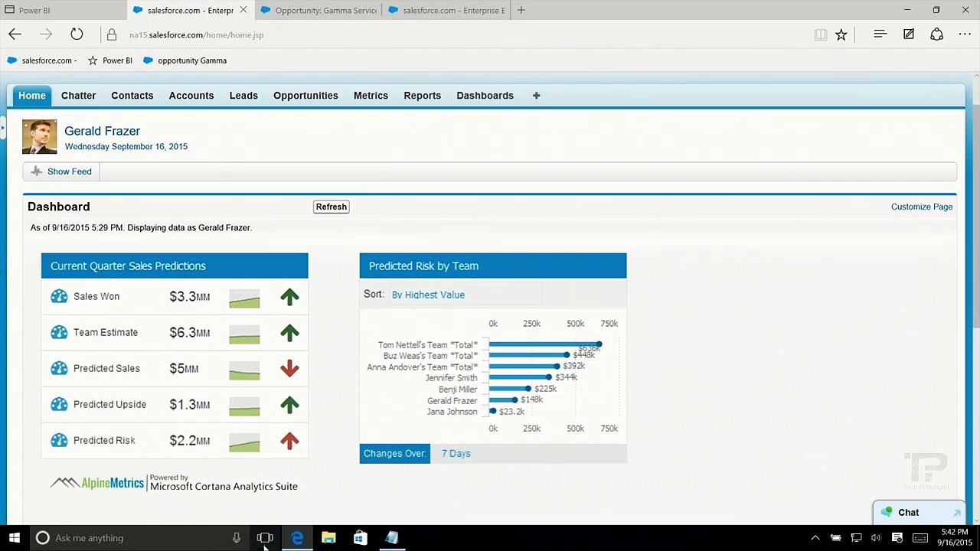This screenshot has height=551, width=980.
Task: Select the Home tab in Salesforce
Action: 32,96
